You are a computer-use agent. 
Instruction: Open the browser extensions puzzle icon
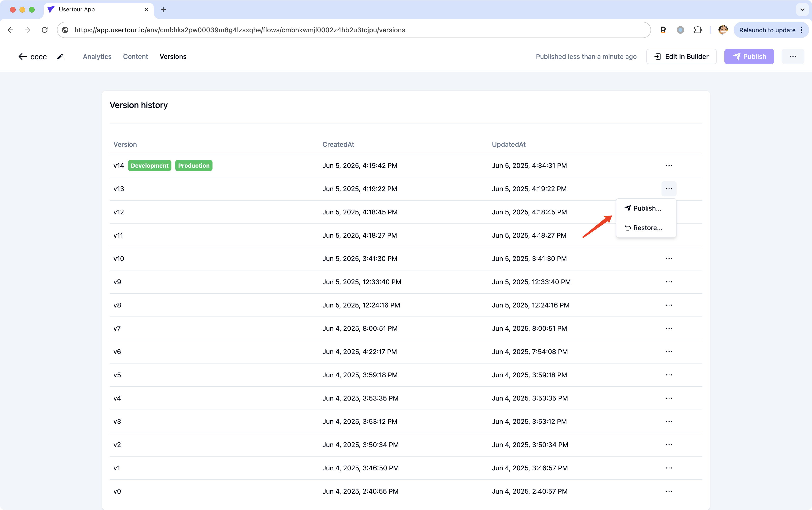698,30
